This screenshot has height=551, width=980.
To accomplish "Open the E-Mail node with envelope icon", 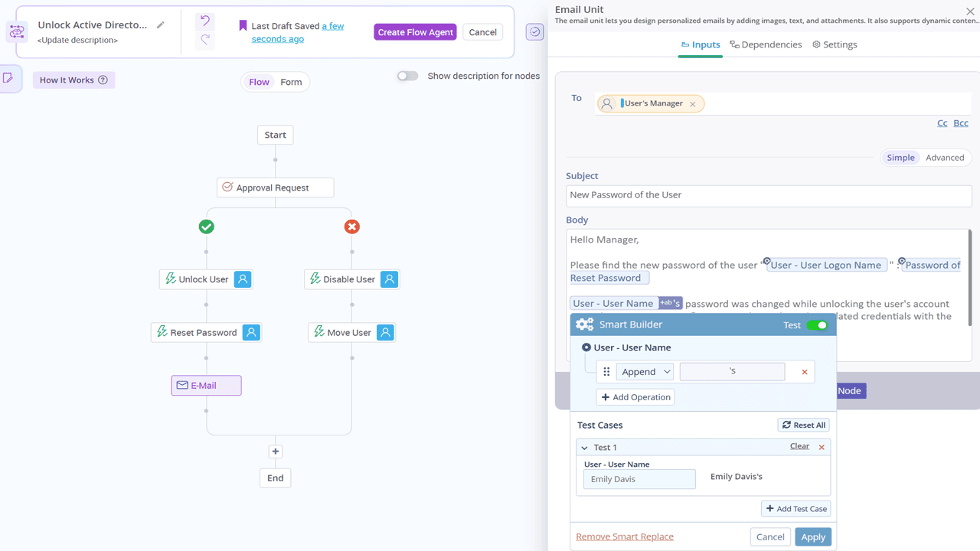I will pyautogui.click(x=206, y=385).
